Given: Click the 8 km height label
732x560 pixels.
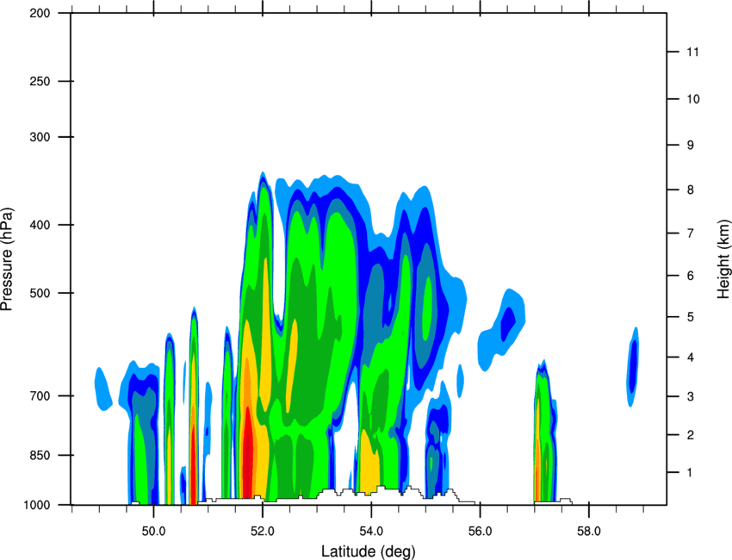Looking at the screenshot, I should 691,190.
